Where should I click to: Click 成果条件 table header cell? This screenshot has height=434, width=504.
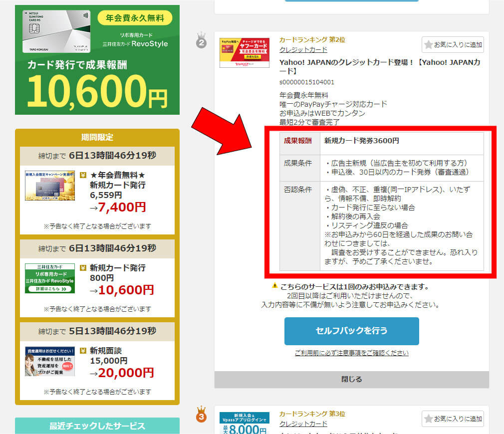(x=299, y=168)
